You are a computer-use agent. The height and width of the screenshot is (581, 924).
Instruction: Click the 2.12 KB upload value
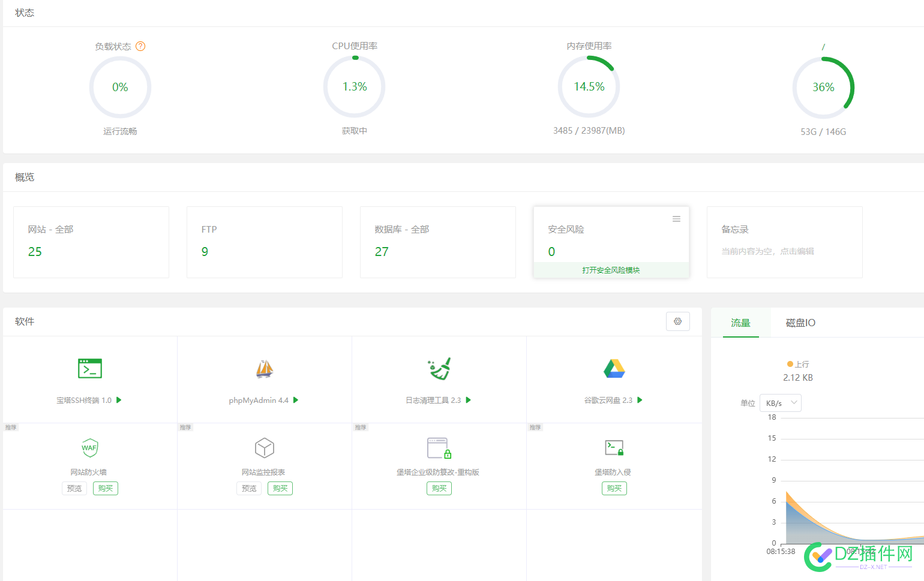coord(798,378)
